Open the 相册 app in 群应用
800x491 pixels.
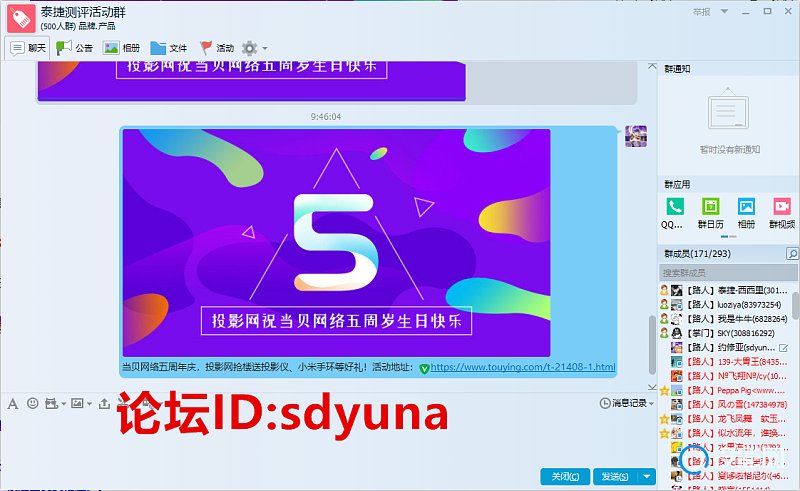pos(746,213)
